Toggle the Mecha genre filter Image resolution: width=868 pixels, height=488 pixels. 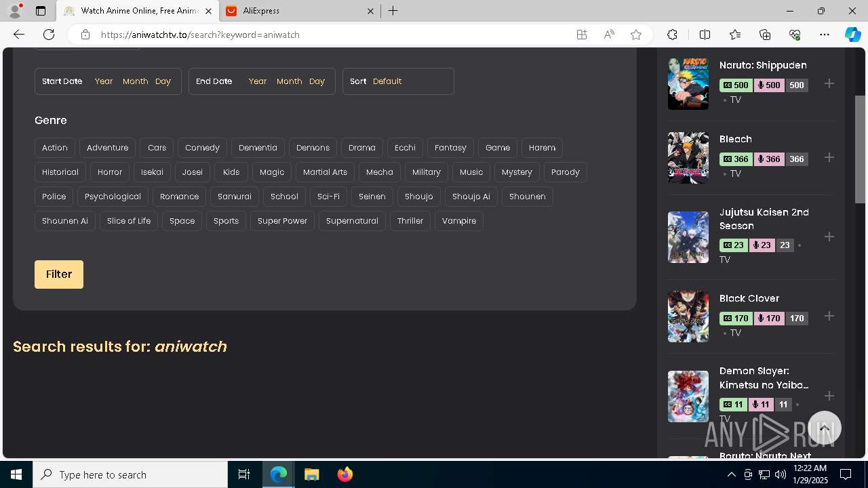tap(380, 172)
